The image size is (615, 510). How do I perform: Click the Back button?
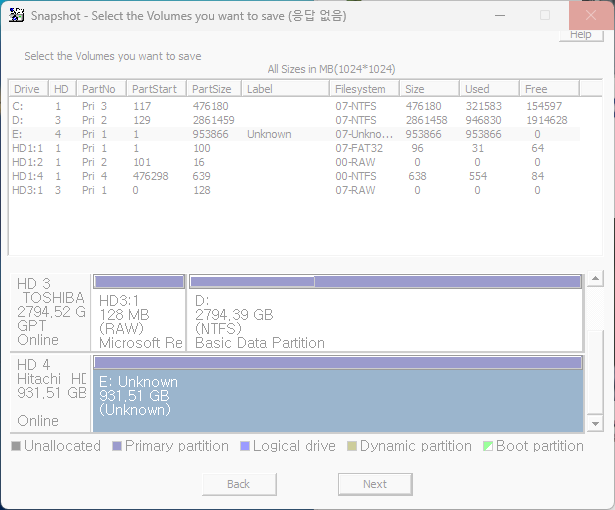tap(239, 484)
